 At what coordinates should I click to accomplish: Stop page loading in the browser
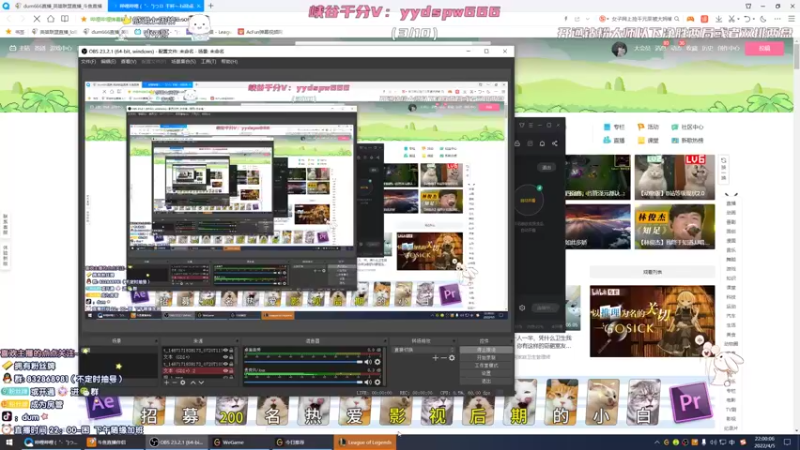point(36,19)
